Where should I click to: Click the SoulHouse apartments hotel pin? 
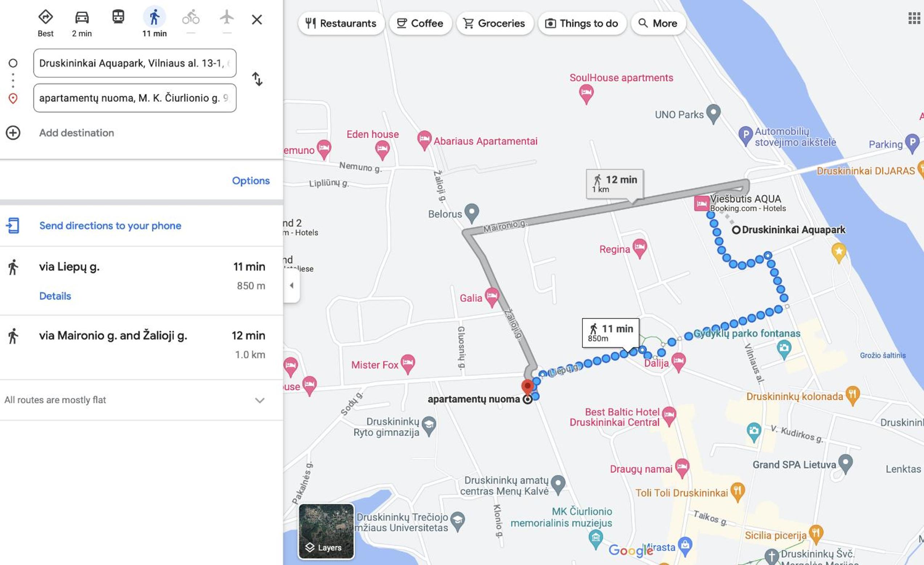coord(586,94)
